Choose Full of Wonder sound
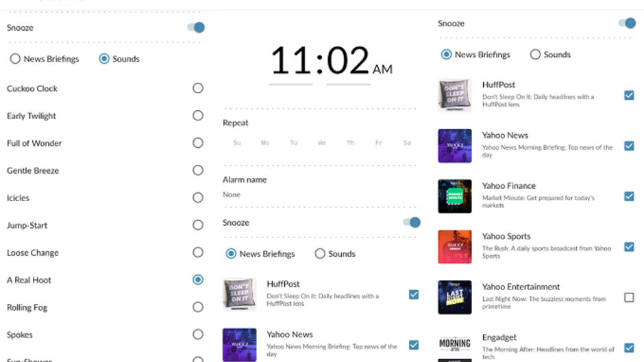Viewport: 644px width, 362px height. click(x=198, y=143)
